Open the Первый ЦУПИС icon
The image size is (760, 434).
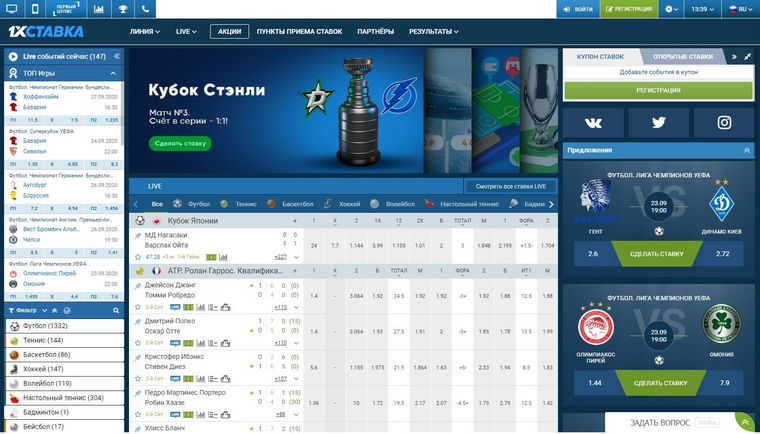point(66,9)
